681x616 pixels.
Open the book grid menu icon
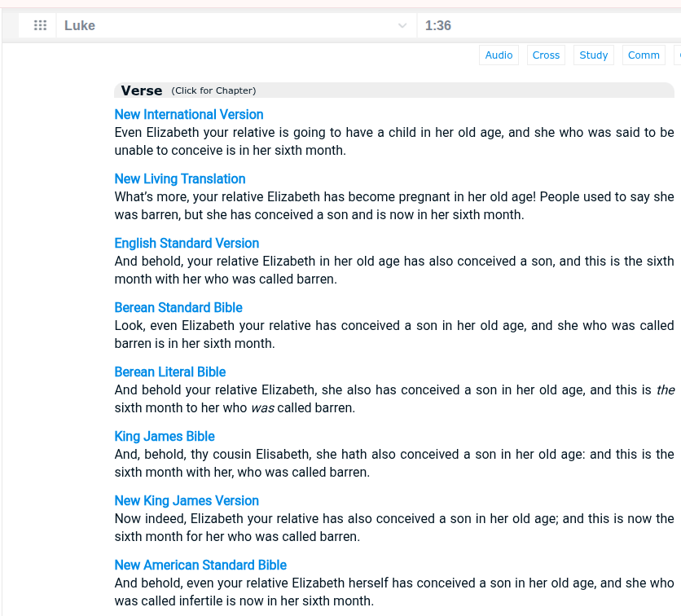40,25
